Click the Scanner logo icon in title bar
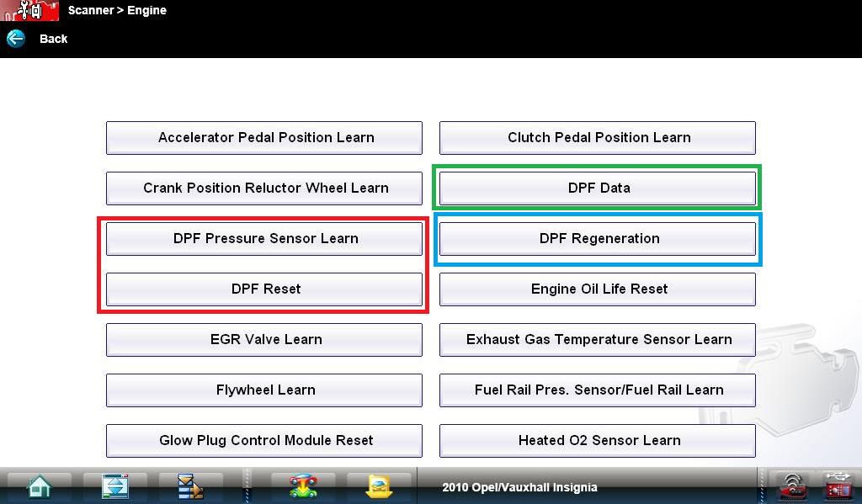The height and width of the screenshot is (504, 862). coord(29,11)
